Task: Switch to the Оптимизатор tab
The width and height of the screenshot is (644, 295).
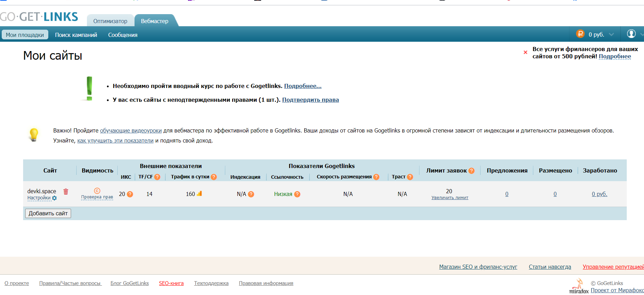Action: coord(110,21)
